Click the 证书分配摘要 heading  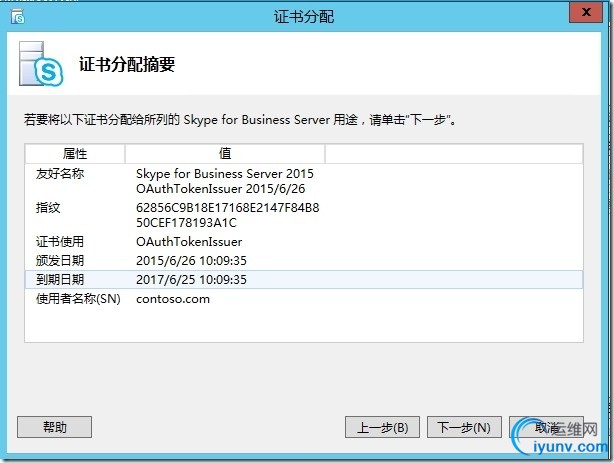pyautogui.click(x=127, y=64)
